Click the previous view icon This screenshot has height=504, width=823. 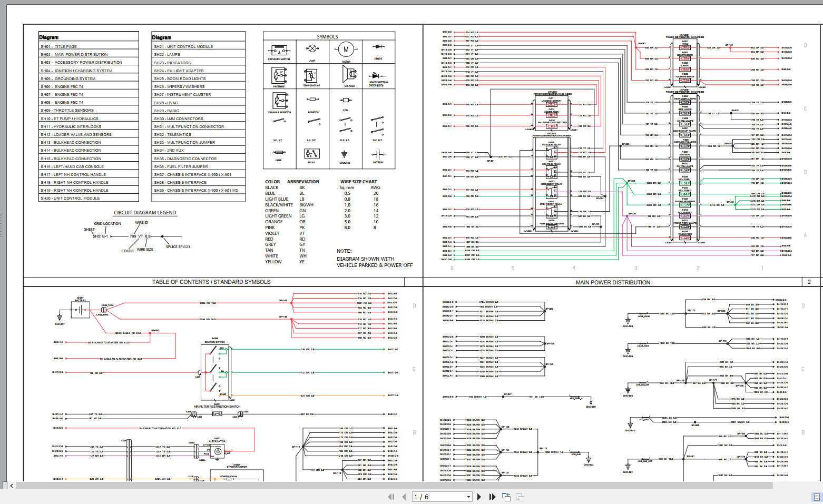coord(506,497)
